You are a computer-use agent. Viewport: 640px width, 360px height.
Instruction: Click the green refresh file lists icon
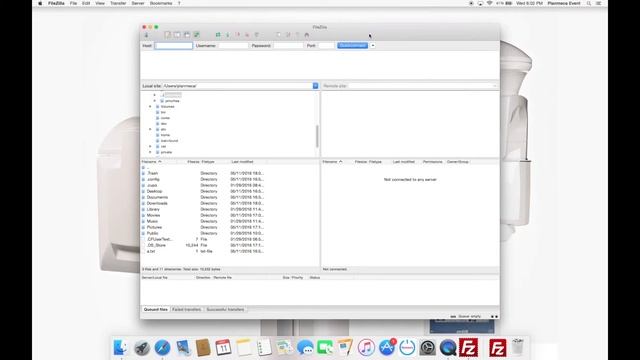(x=218, y=35)
